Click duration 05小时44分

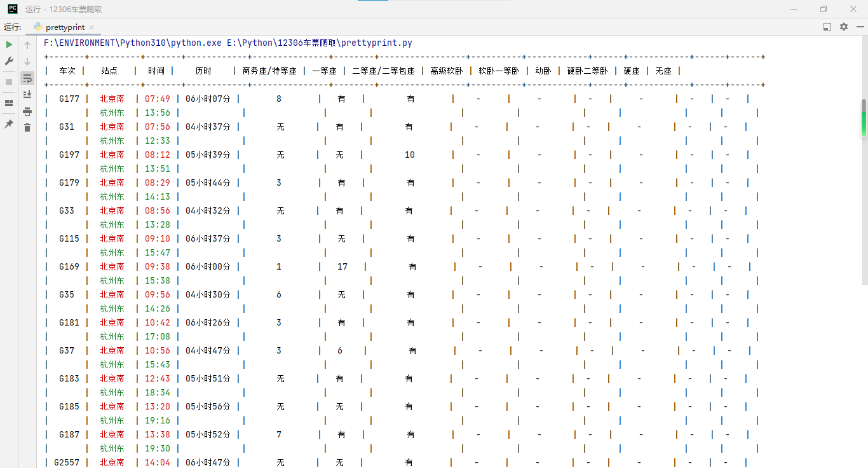pos(208,182)
